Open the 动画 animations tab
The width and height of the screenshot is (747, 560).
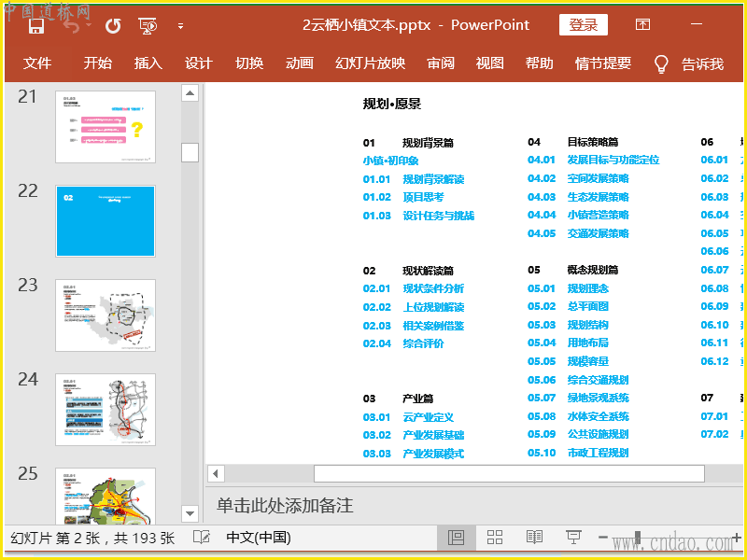[x=300, y=63]
